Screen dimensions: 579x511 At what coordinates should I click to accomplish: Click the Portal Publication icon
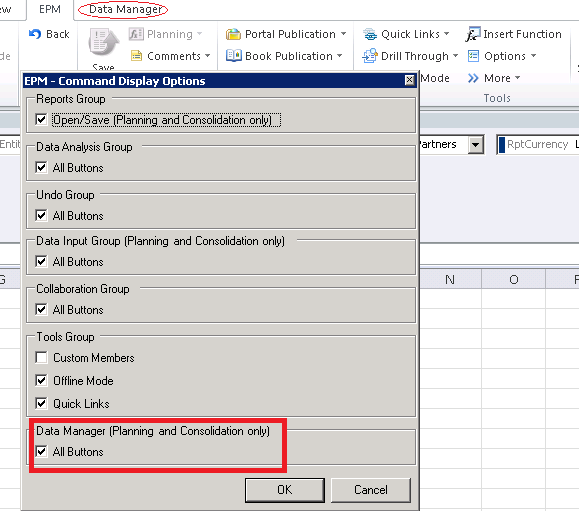(x=233, y=34)
